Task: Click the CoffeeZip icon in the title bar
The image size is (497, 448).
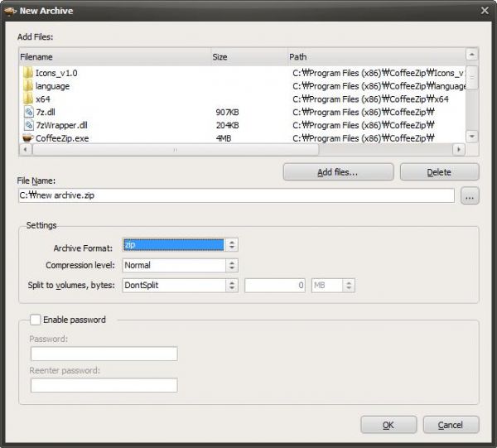Action: (x=10, y=11)
